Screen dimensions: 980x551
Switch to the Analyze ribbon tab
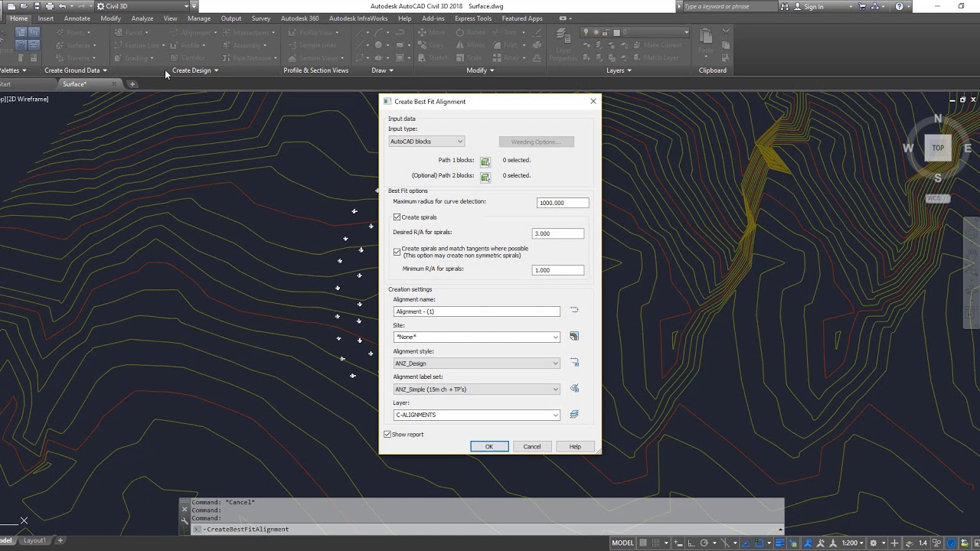142,18
